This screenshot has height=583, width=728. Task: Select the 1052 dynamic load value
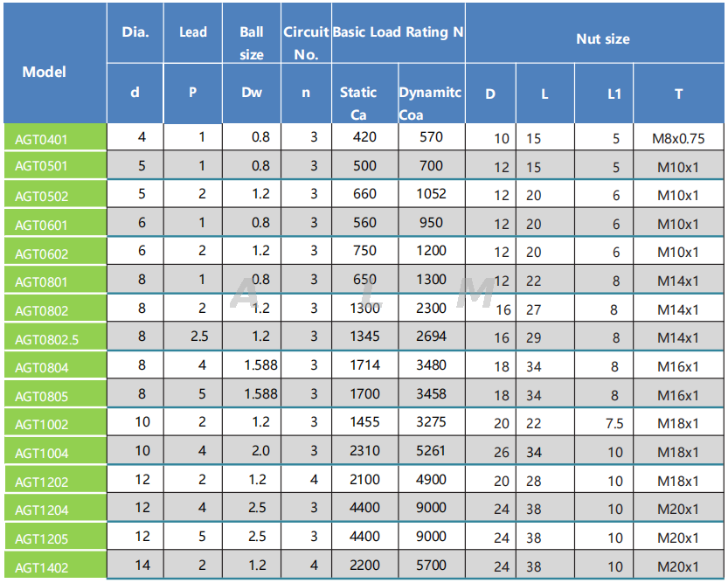pyautogui.click(x=431, y=194)
